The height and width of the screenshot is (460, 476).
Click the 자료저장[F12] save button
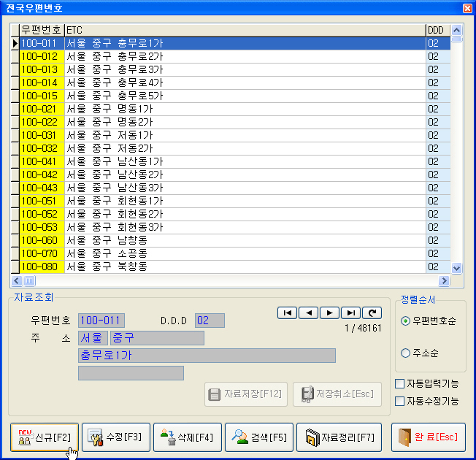tap(246, 394)
